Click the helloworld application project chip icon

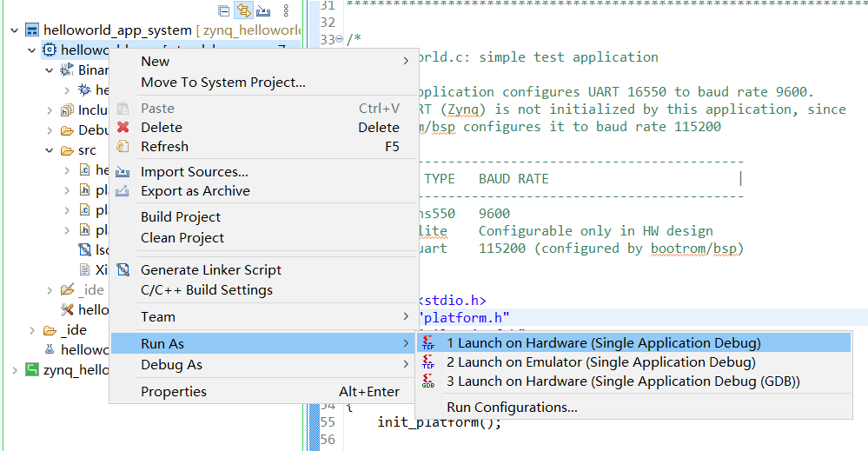click(50, 50)
